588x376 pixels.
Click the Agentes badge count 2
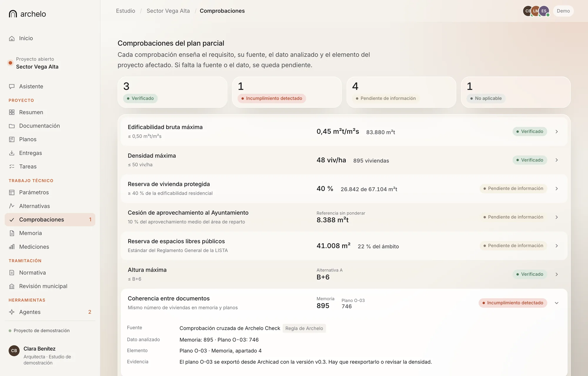pos(90,312)
